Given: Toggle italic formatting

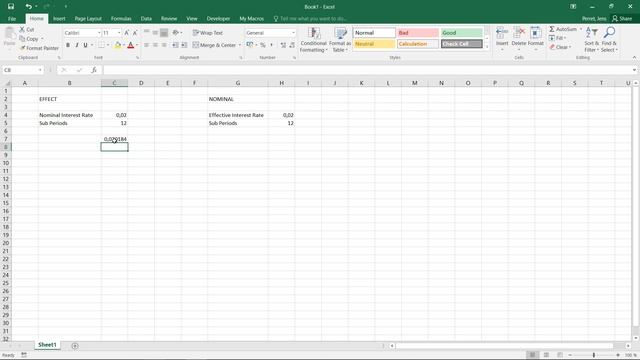Looking at the screenshot, I should coord(77,45).
